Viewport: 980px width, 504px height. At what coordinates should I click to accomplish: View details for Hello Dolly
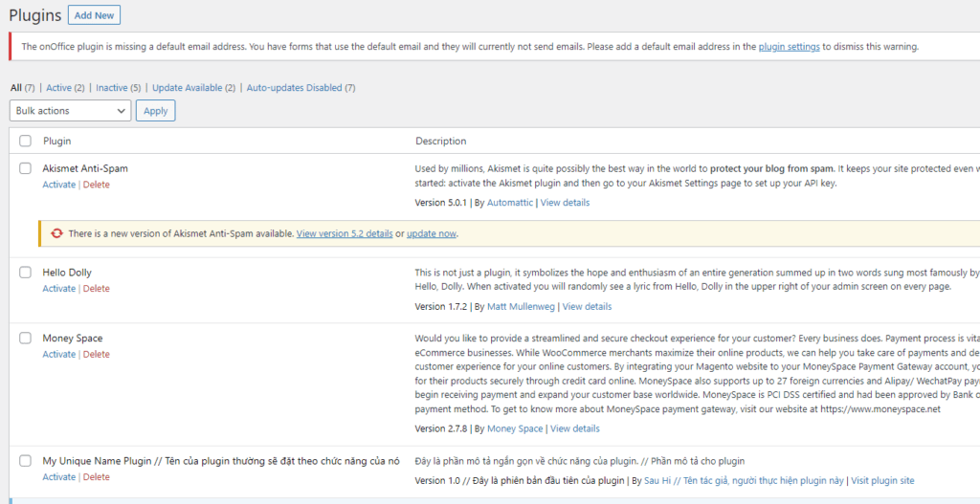[587, 307]
